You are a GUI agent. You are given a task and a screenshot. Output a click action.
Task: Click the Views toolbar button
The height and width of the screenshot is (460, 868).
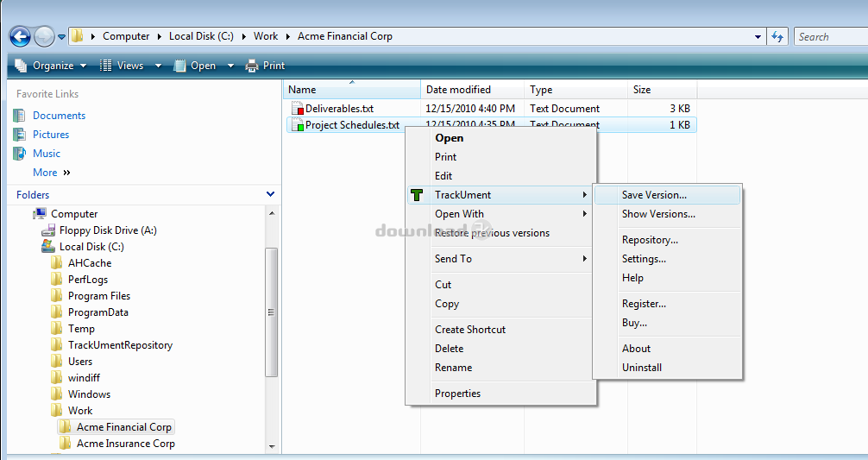click(123, 66)
